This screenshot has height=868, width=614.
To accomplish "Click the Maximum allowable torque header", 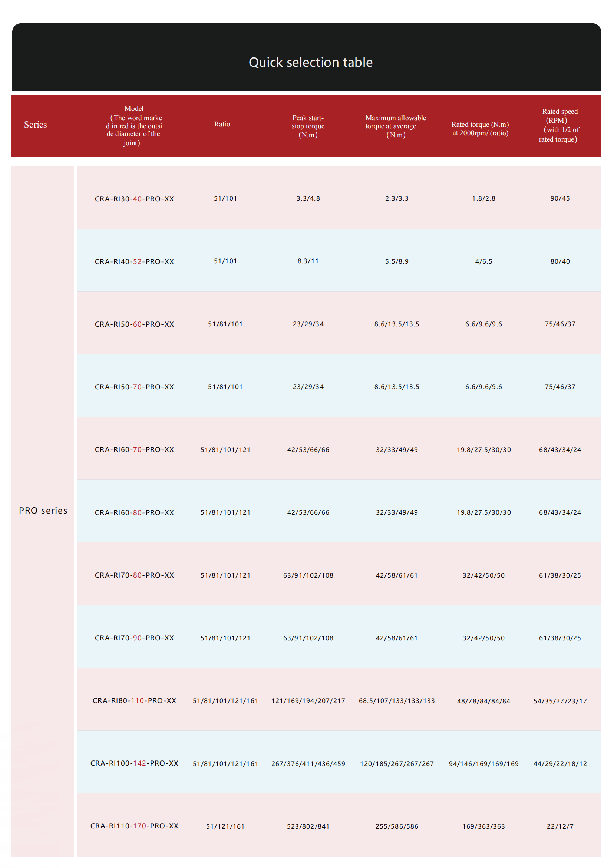I will pyautogui.click(x=396, y=126).
